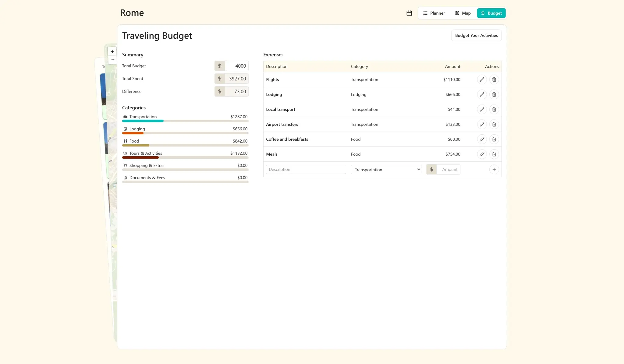Open the Budget Your Activities panel
This screenshot has width=624, height=364.
pos(476,35)
